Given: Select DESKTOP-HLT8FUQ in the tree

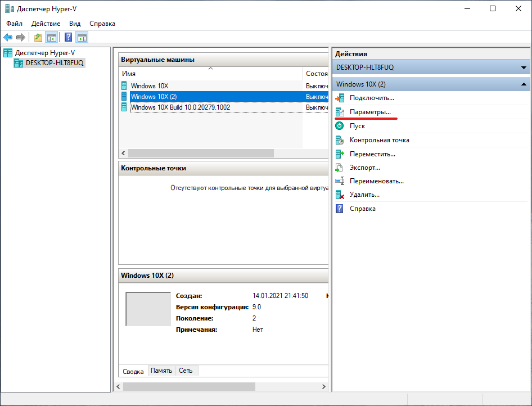Looking at the screenshot, I should click(55, 63).
